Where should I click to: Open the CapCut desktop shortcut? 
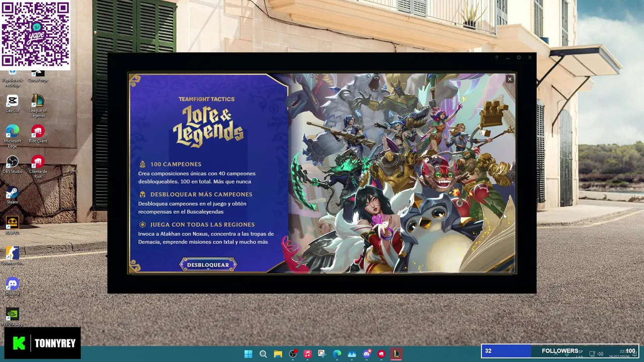13,104
